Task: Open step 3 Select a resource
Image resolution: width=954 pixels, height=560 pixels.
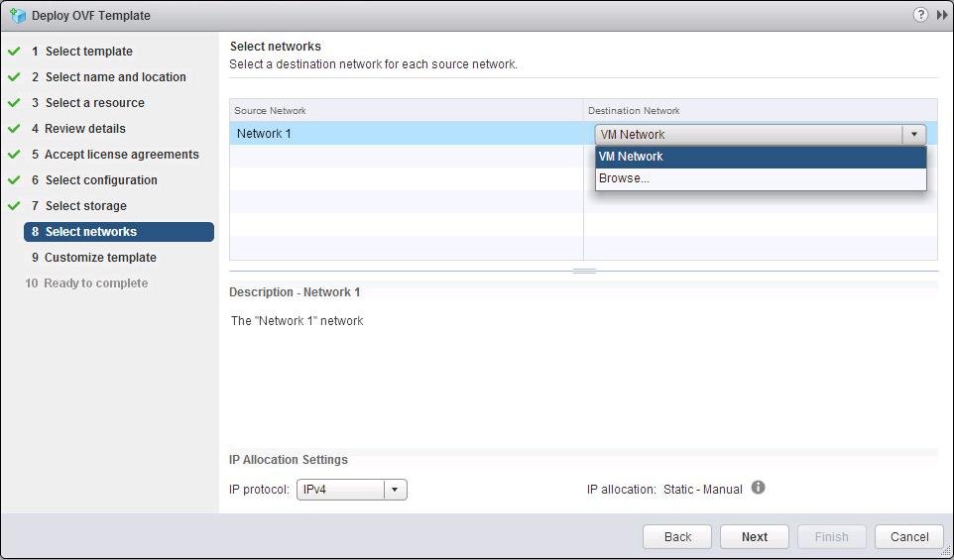Action: 94,103
